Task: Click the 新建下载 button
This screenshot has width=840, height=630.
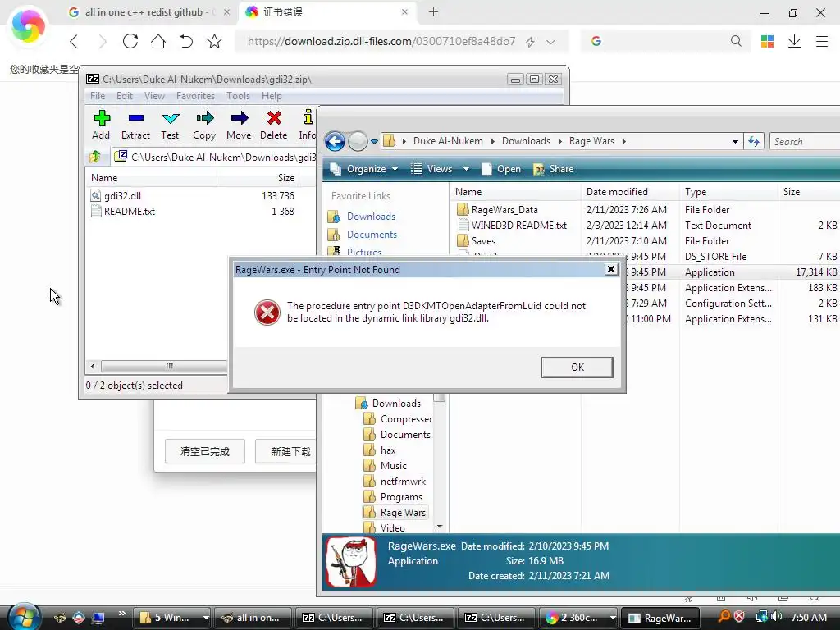Action: [x=286, y=452]
